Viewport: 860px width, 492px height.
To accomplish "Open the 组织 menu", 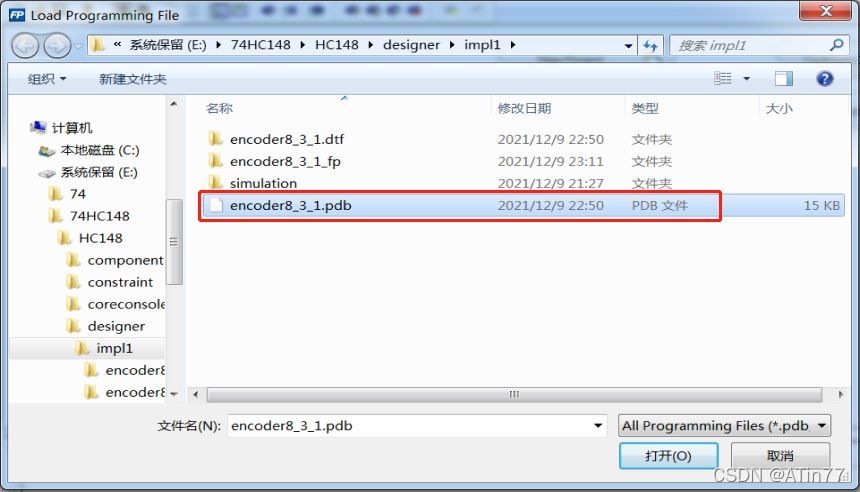I will [47, 79].
